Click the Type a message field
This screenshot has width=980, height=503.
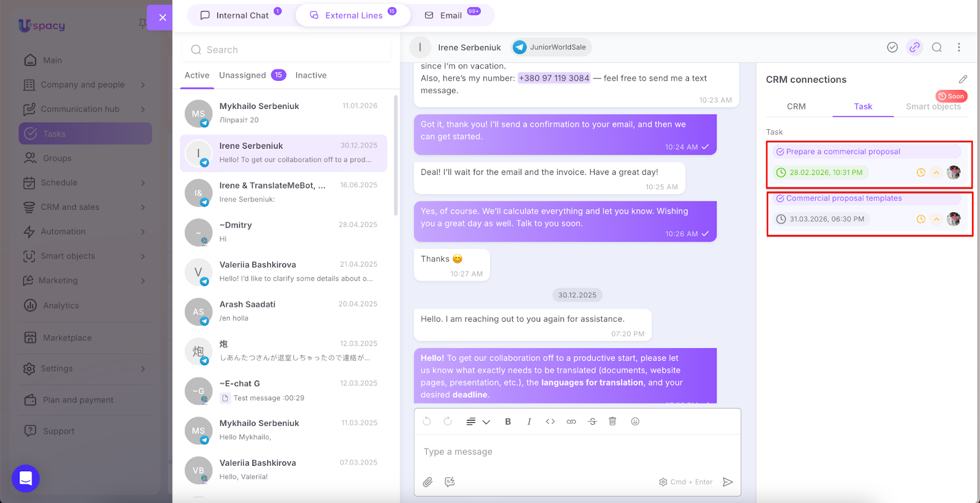576,452
